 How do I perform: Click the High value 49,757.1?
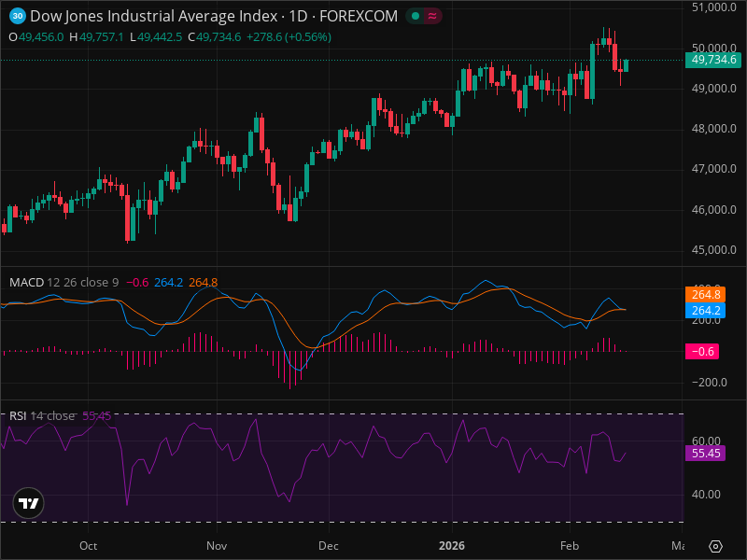point(102,37)
